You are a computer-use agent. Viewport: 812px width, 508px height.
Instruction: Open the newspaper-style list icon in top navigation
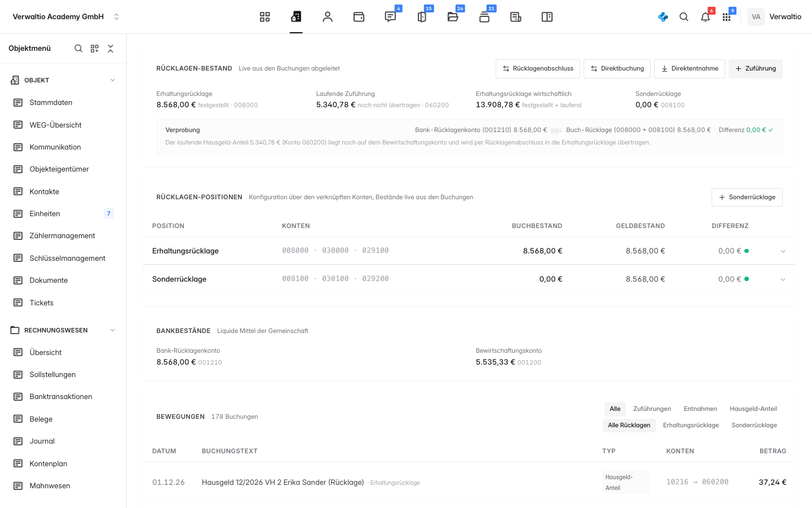515,17
